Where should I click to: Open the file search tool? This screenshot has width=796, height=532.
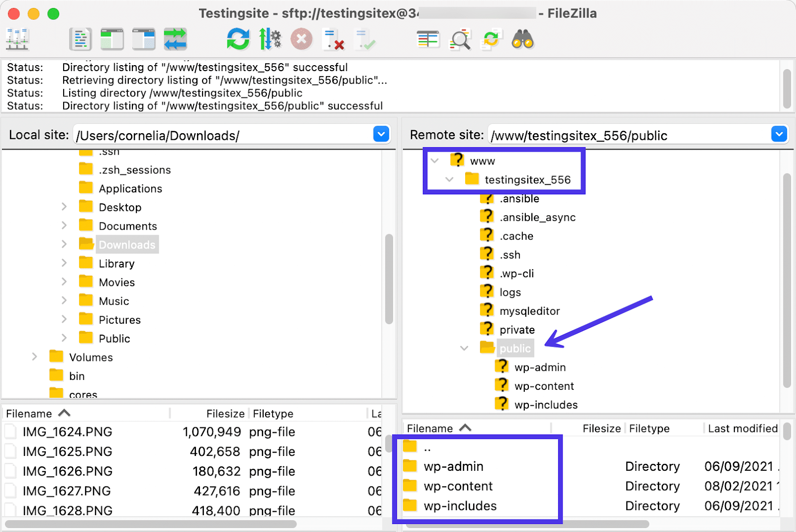tap(522, 39)
